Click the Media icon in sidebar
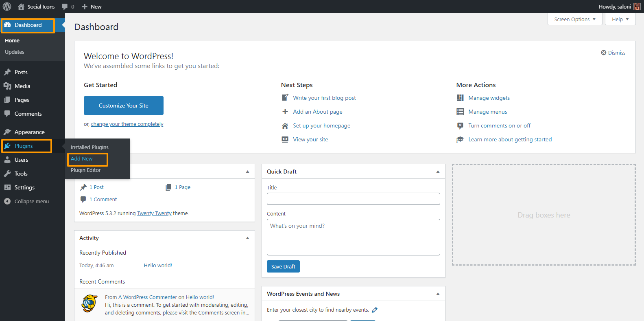644x321 pixels. (7, 86)
